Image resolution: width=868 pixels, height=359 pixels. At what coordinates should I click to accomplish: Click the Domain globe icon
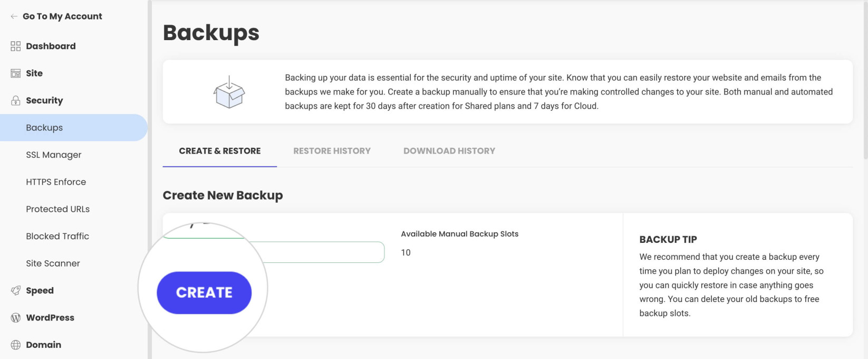(16, 345)
